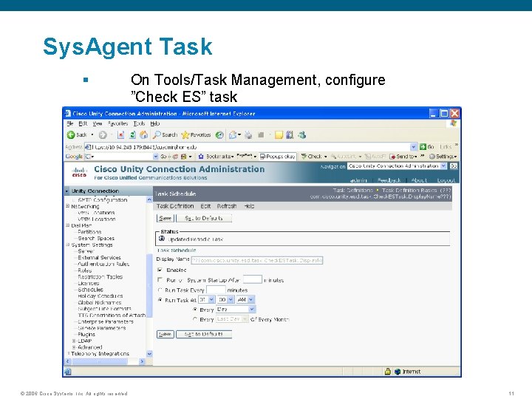The width and height of the screenshot is (532, 399).
Task: Click the Search magnifier toolbar button
Action: (x=165, y=135)
